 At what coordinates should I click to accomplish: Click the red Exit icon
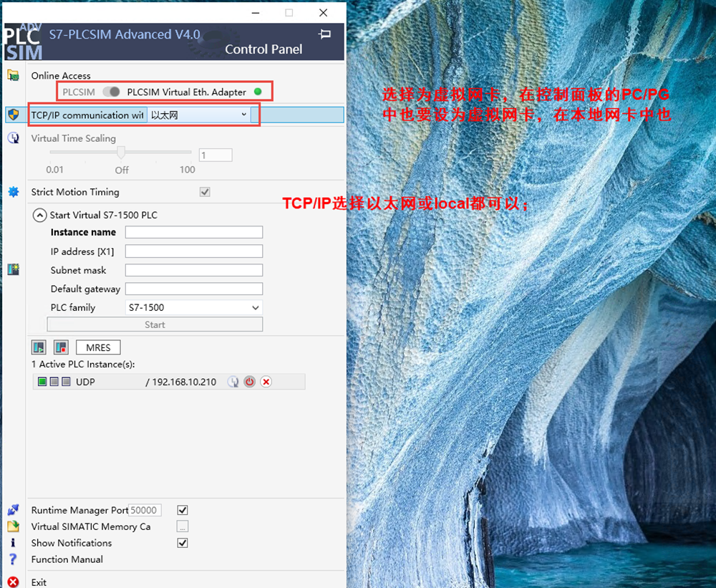12,582
